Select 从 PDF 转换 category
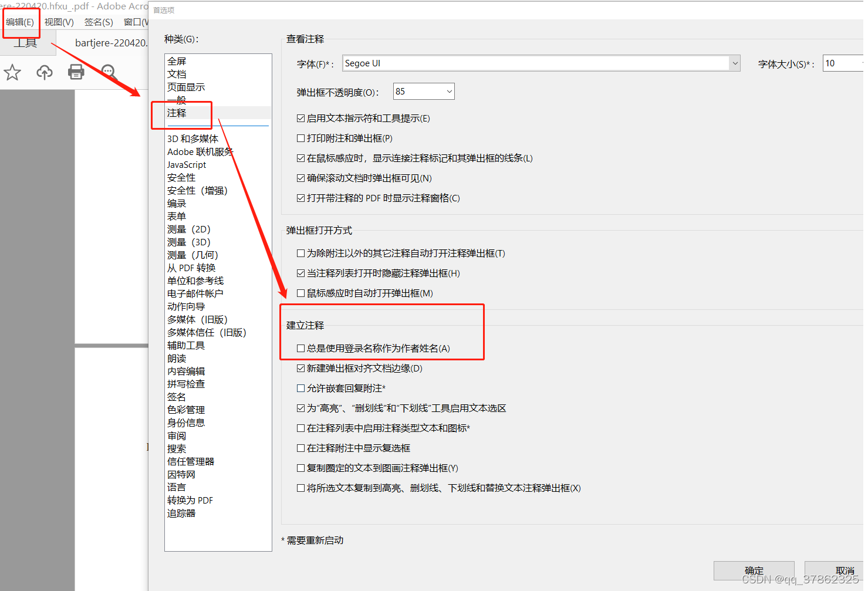868x591 pixels. click(x=191, y=268)
